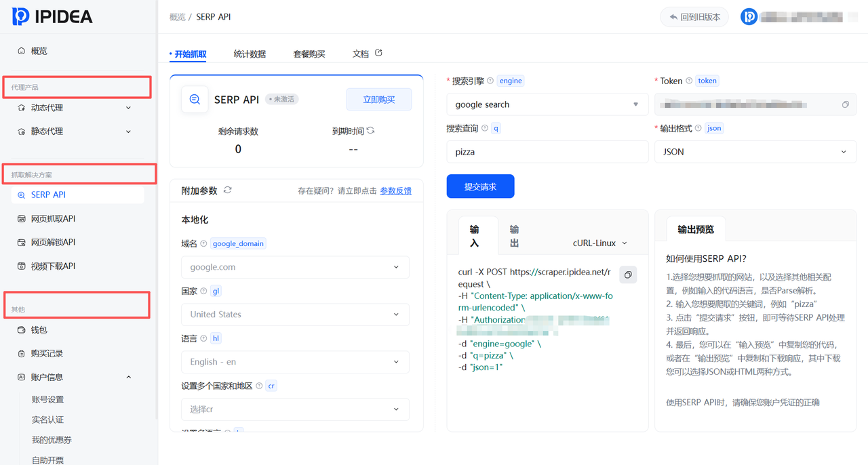Click the help icon next to 国家

click(x=204, y=291)
